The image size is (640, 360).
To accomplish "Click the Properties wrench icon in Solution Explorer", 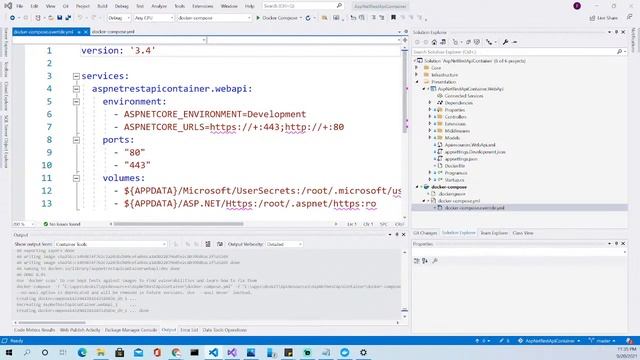I will click(x=505, y=42).
